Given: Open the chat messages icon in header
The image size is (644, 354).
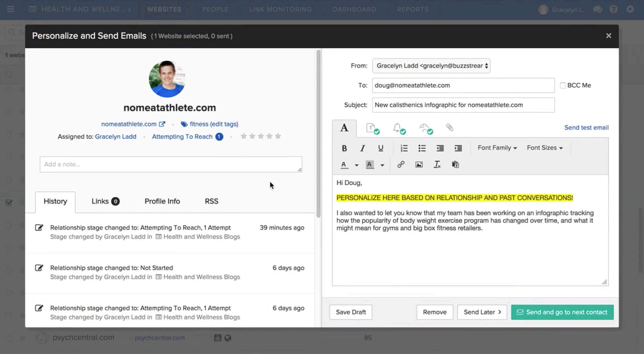Looking at the screenshot, I should tap(597, 10).
